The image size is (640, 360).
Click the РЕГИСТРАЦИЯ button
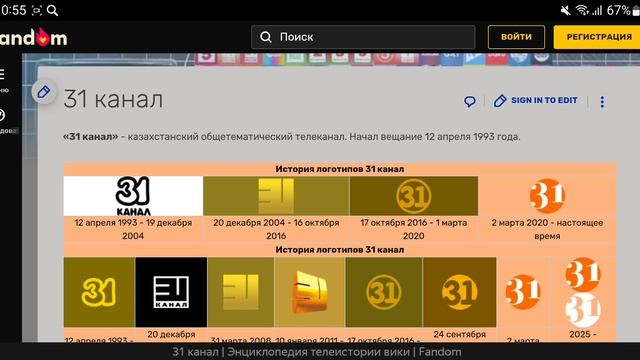tap(598, 37)
